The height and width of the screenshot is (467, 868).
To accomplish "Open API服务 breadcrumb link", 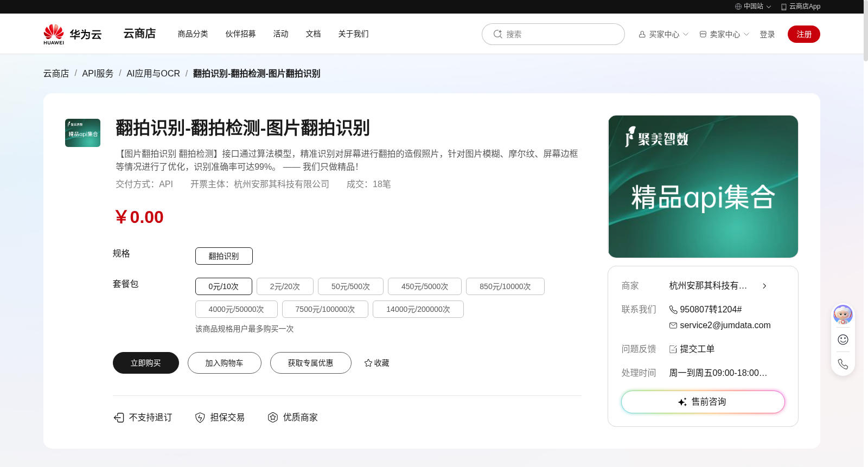I will [98, 73].
